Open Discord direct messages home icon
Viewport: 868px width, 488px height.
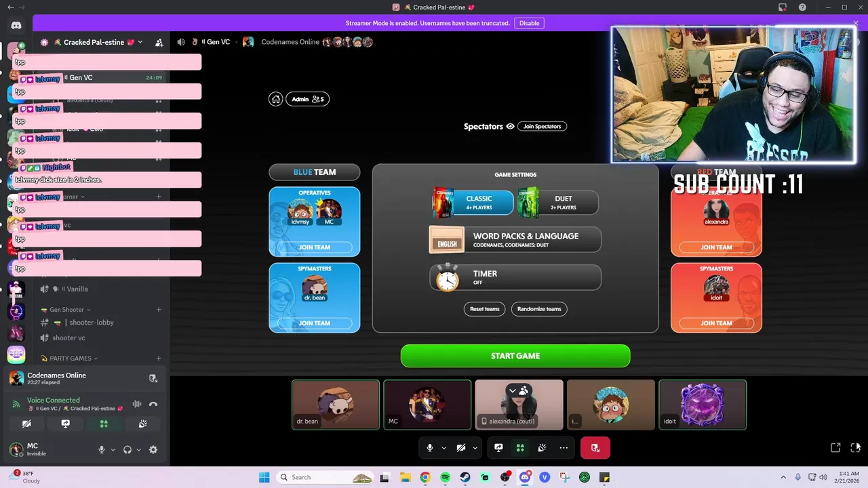[x=16, y=25]
